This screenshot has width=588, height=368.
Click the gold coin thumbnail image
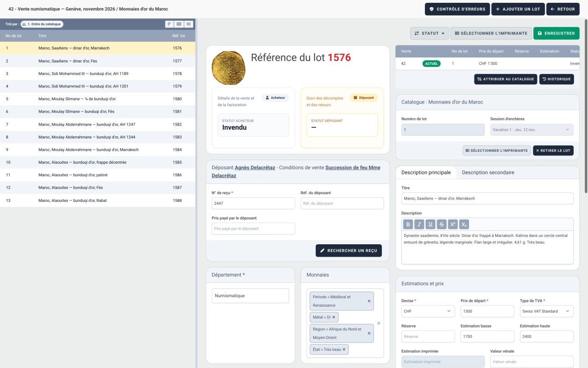click(228, 68)
